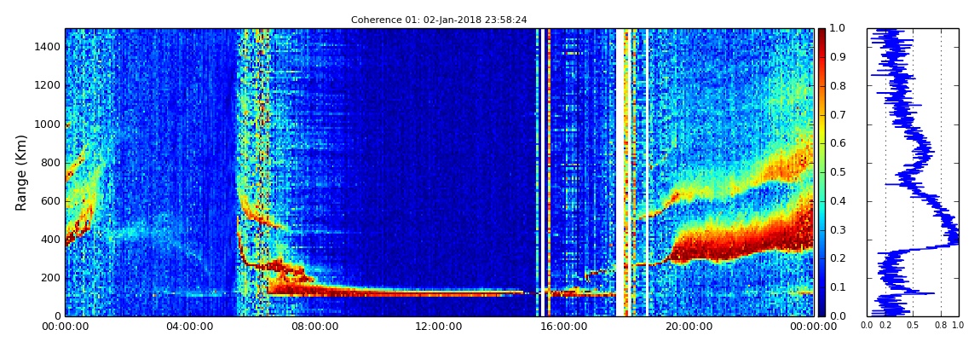Click the 12:00:00 time axis tick label
Screen dimensions: 980x347
coord(440,326)
